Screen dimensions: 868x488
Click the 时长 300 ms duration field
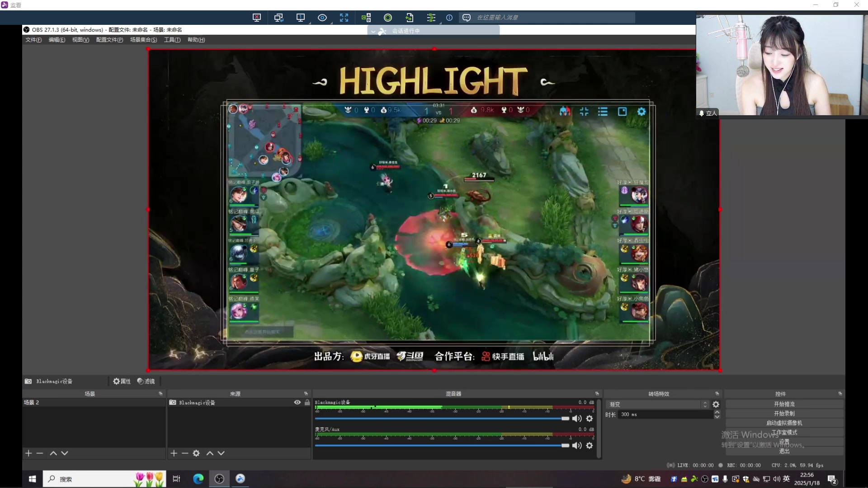pyautogui.click(x=665, y=414)
